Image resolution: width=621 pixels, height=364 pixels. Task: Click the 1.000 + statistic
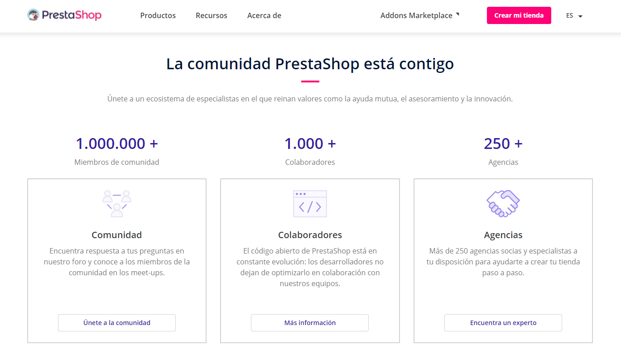[x=310, y=144]
